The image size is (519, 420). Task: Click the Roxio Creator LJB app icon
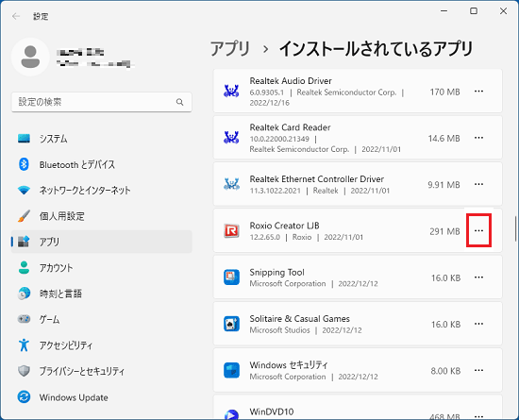pos(231,231)
